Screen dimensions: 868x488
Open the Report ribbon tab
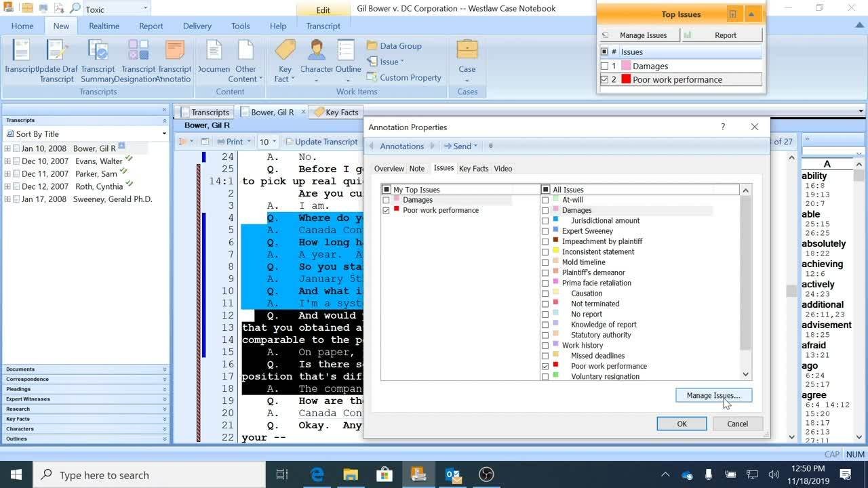pos(151,26)
